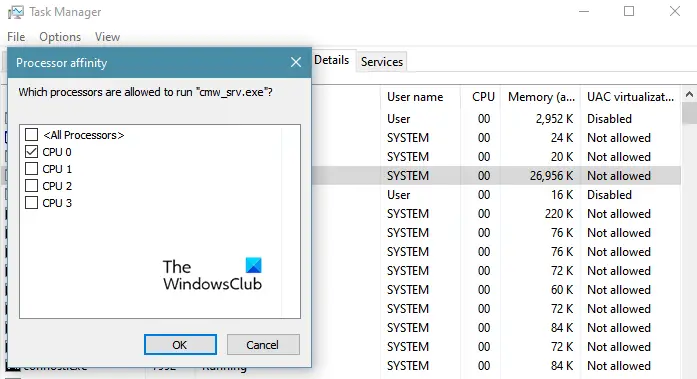Check the All Processors checkbox
Viewport: 697px width, 379px height.
[x=32, y=134]
